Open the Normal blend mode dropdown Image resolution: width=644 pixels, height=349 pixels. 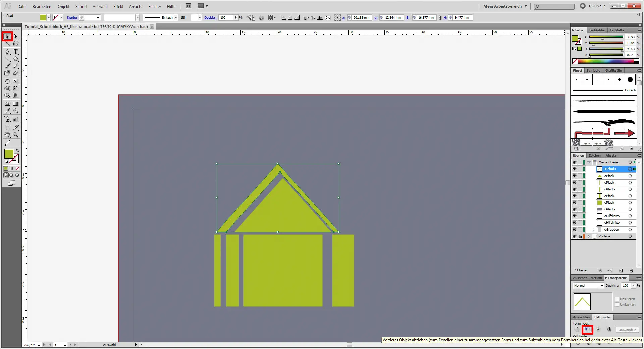[601, 286]
